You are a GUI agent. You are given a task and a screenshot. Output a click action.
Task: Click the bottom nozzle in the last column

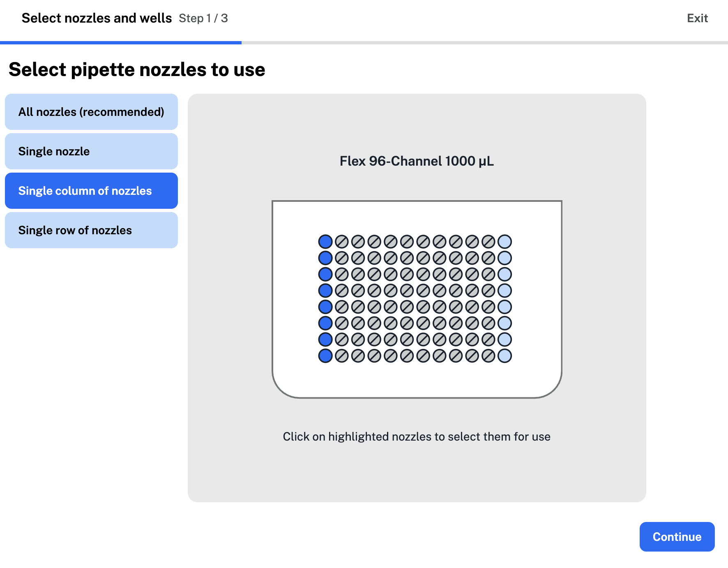(505, 356)
